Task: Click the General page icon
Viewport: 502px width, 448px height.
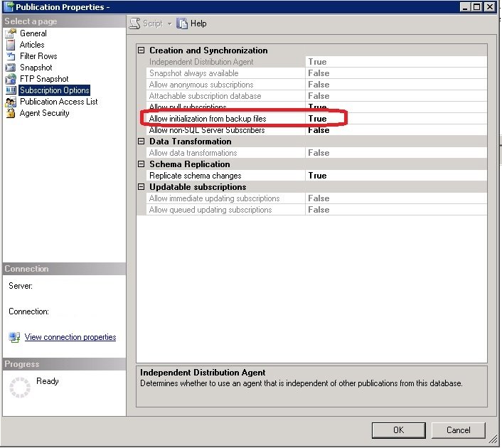Action: coord(11,33)
